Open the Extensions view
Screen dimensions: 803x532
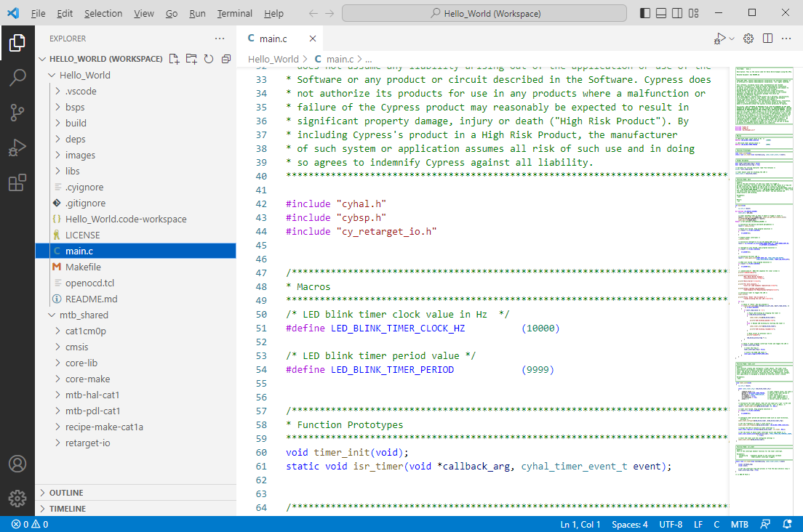pyautogui.click(x=17, y=182)
